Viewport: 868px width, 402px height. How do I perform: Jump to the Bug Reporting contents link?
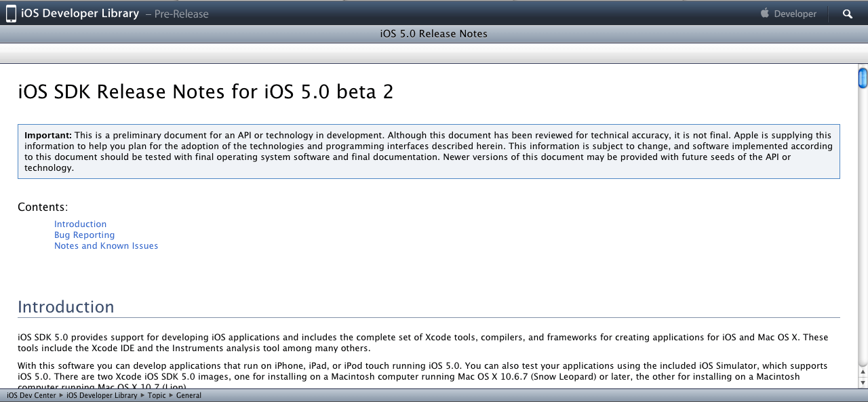pyautogui.click(x=84, y=235)
